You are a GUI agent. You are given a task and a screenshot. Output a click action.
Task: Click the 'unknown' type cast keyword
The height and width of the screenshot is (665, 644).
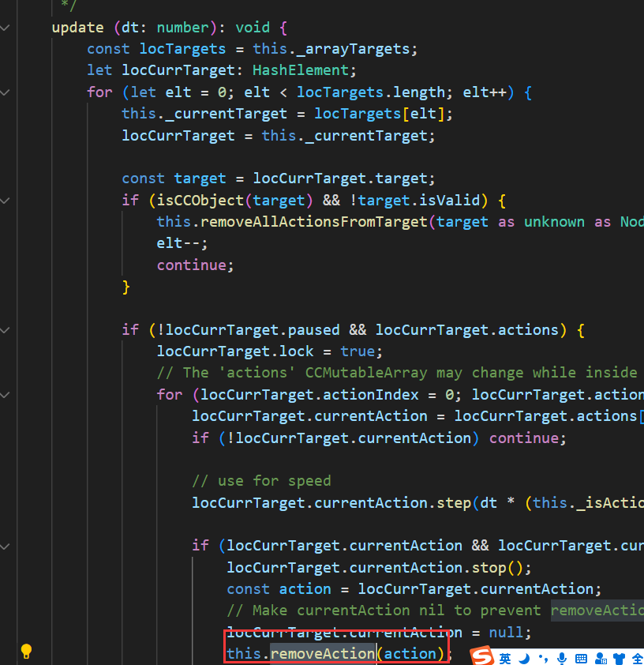(x=554, y=222)
